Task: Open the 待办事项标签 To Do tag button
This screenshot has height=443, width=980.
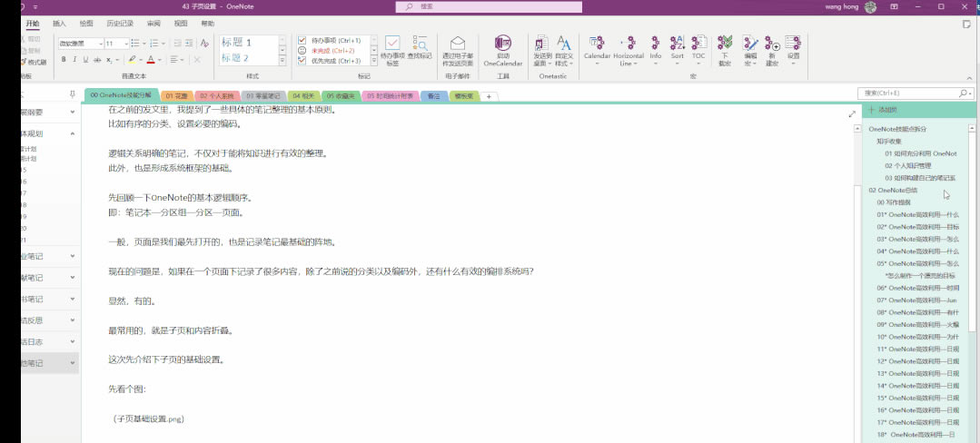Action: (391, 50)
